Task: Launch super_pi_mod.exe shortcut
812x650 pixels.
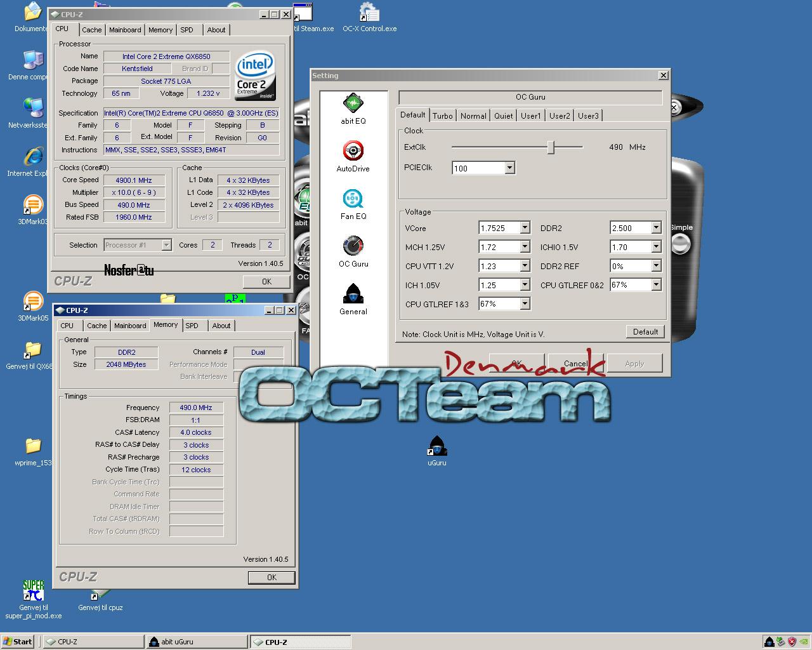Action: (x=34, y=599)
